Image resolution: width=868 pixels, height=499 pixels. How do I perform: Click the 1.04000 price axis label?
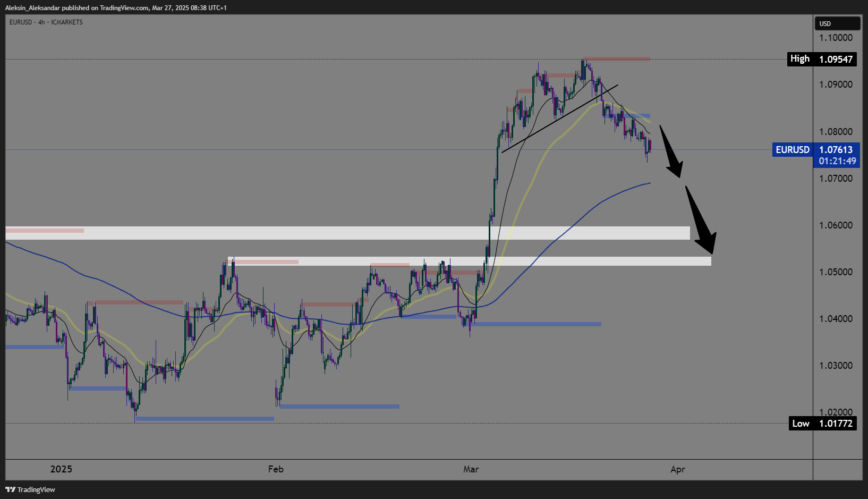(836, 319)
